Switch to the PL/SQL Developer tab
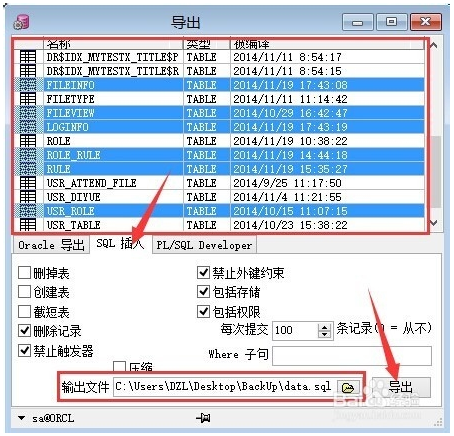 pyautogui.click(x=204, y=245)
